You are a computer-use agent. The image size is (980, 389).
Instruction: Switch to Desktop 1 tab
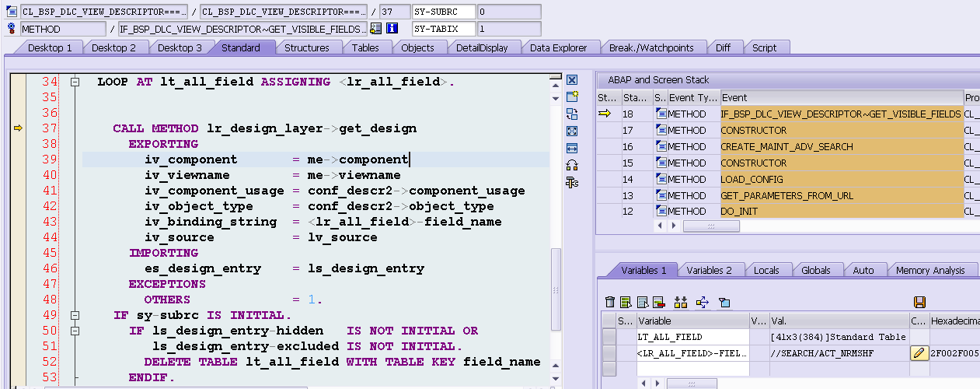pos(50,47)
